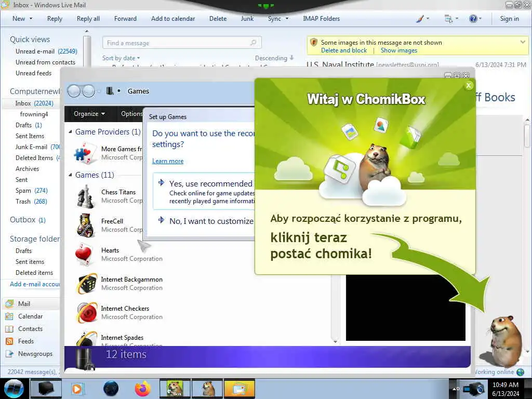Open Firefox from the taskbar
532x399 pixels.
pyautogui.click(x=143, y=389)
